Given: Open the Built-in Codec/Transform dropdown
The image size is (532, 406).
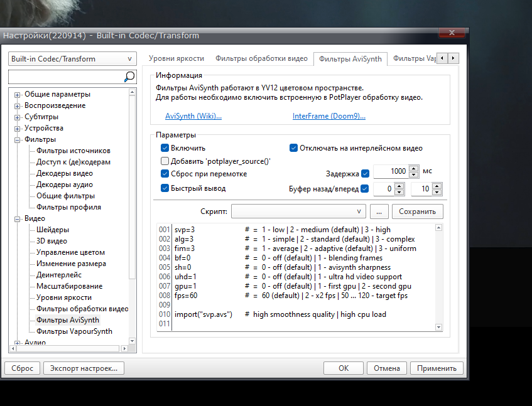Looking at the screenshot, I should tap(72, 58).
